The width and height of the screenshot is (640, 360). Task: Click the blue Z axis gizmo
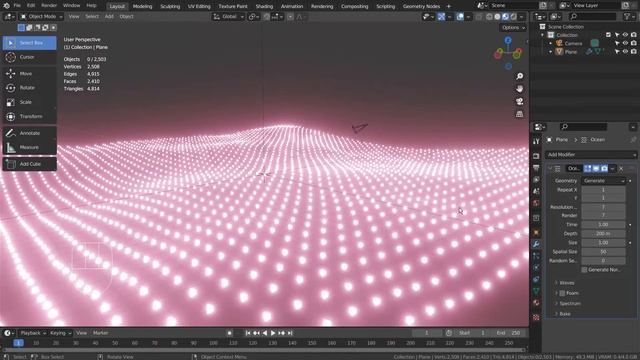point(508,40)
